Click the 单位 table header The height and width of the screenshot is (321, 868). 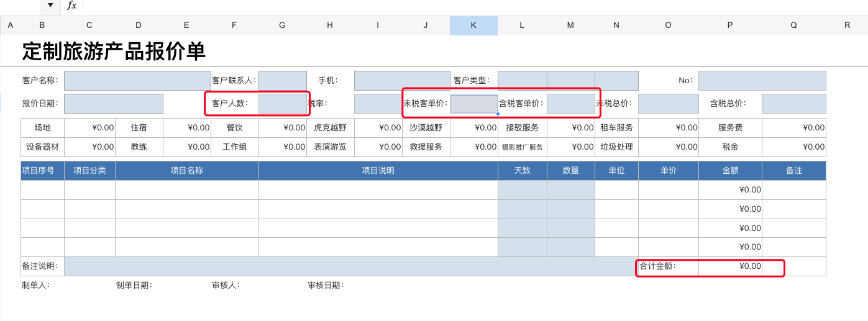616,171
